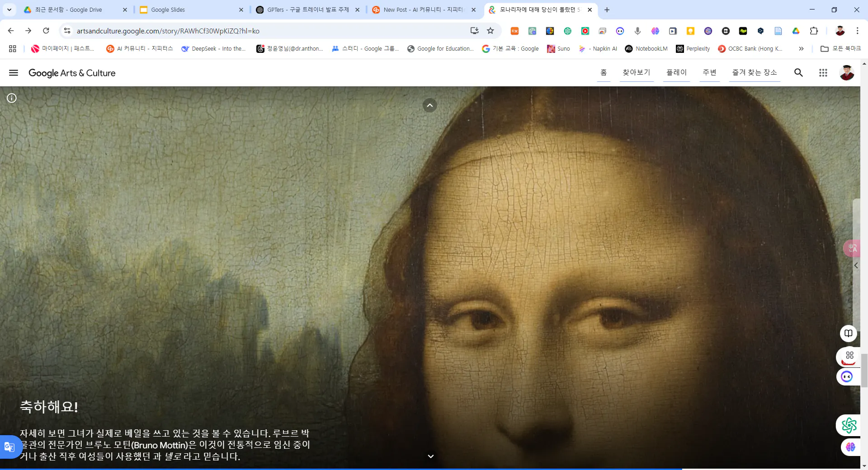Image resolution: width=868 pixels, height=470 pixels.
Task: Go to previous story section with up chevron
Action: coord(430,105)
